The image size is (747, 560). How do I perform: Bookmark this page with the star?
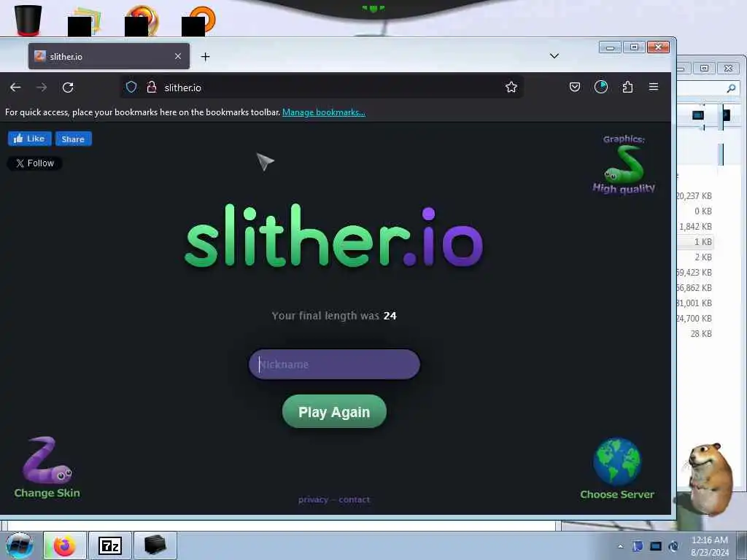[511, 87]
